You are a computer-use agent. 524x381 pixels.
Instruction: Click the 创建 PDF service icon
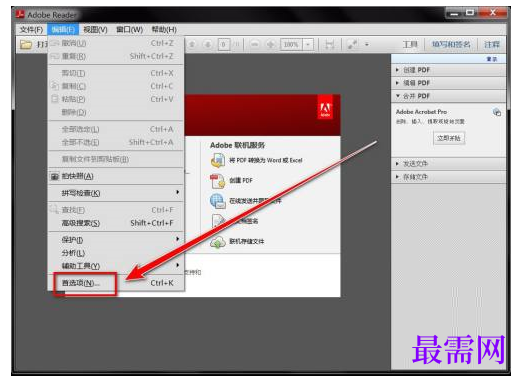click(218, 181)
